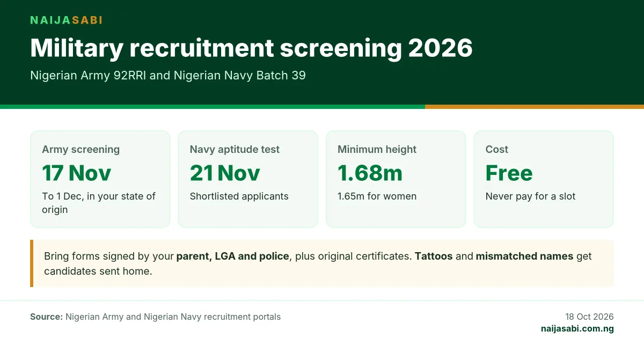Click the '1.65m for women' caption
This screenshot has height=338, width=644.
377,196
